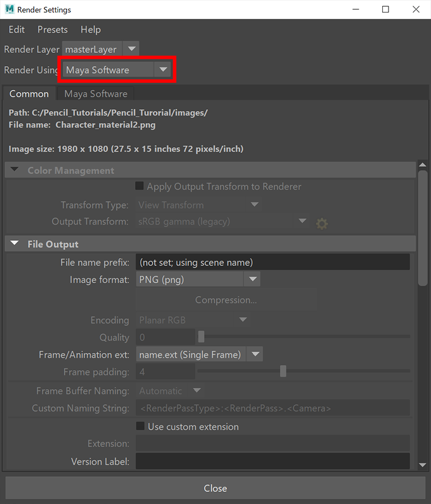Open the Presets menu
This screenshot has width=431, height=504.
[x=52, y=29]
